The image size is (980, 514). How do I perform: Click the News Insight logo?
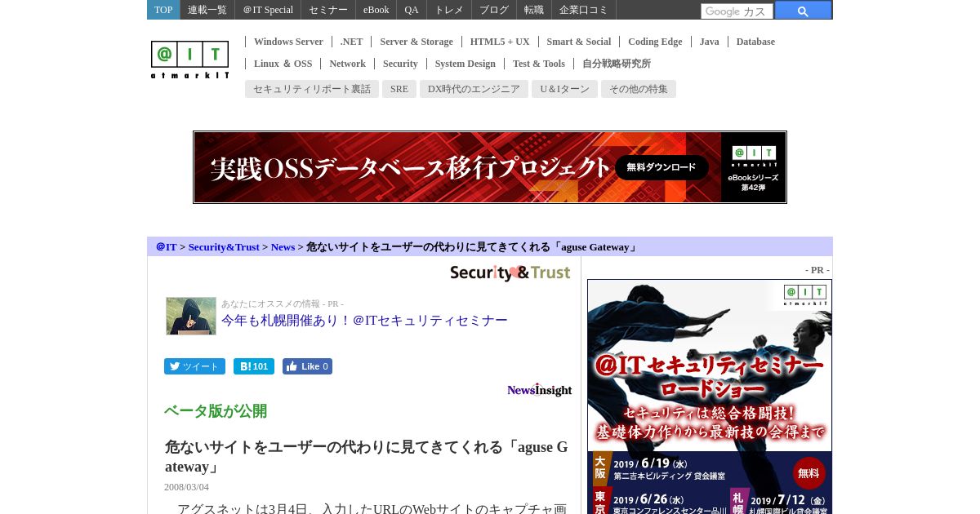[x=539, y=390]
